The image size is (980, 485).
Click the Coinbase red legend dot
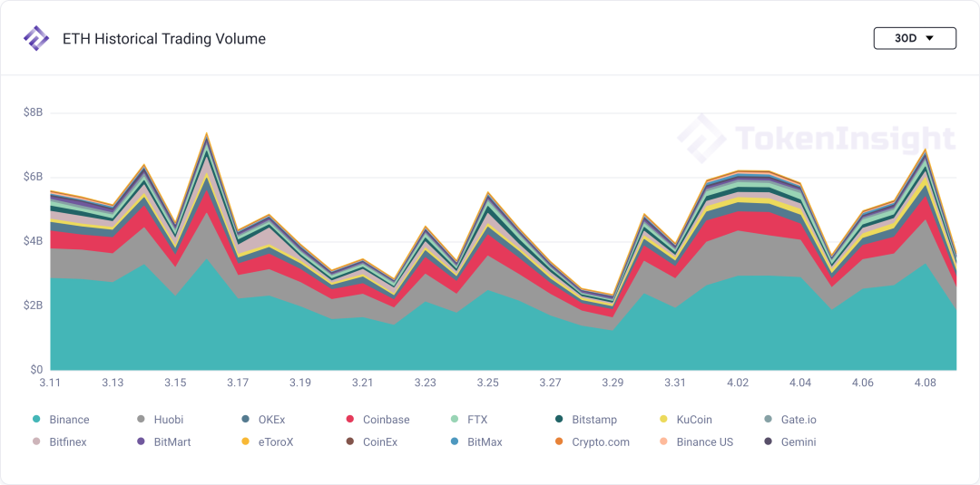[x=349, y=420]
